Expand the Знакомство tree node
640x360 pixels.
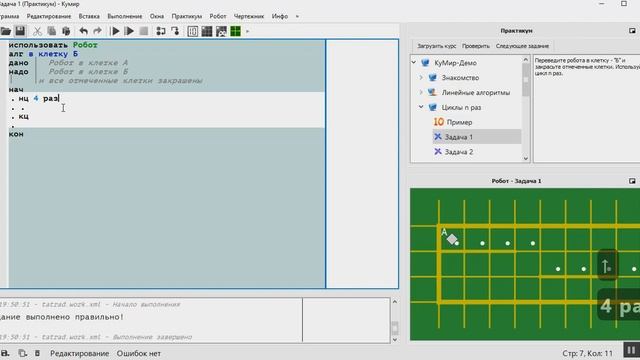[421, 78]
